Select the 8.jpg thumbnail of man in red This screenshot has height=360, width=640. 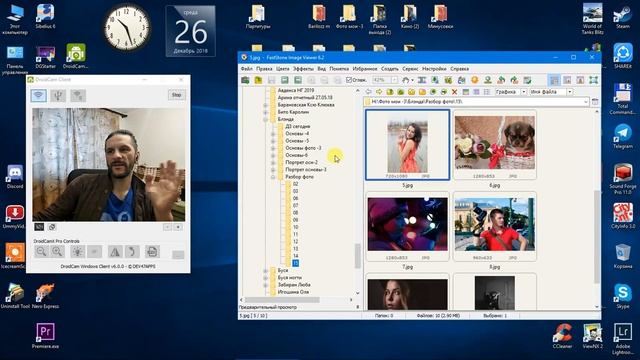(495, 227)
